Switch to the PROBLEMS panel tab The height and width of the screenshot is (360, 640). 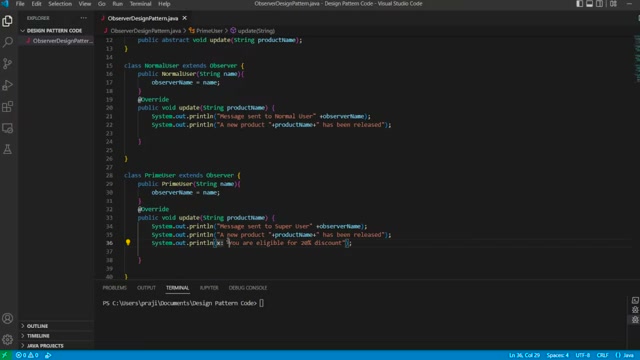[115, 288]
